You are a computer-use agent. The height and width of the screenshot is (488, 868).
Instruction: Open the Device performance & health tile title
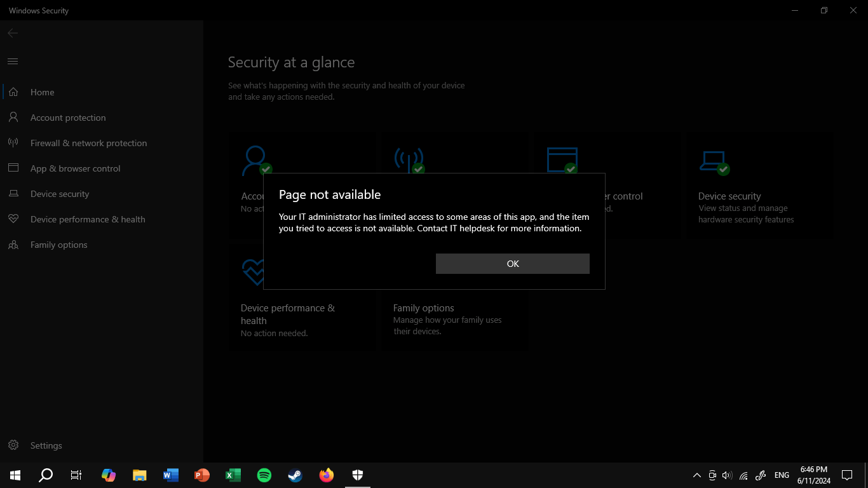pyautogui.click(x=288, y=315)
